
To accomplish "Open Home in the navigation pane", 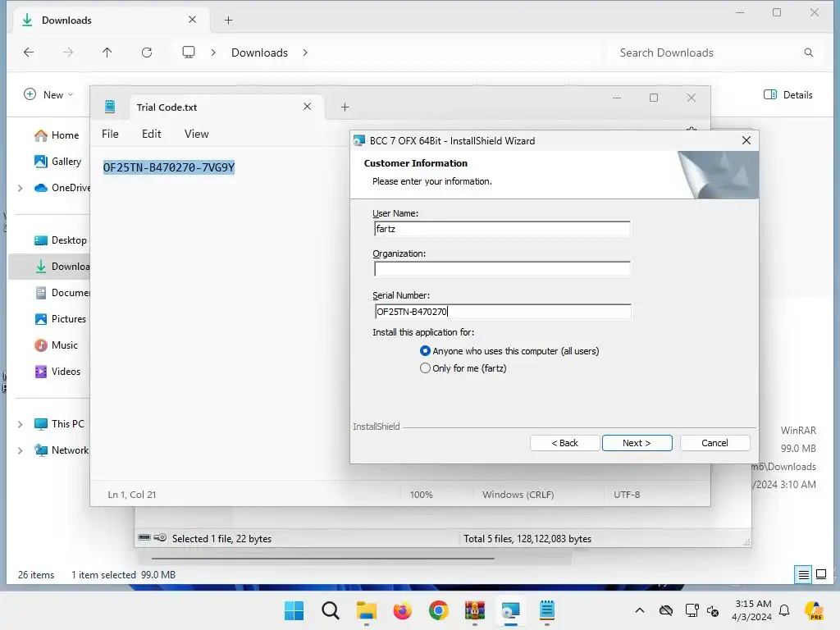I will pyautogui.click(x=57, y=135).
